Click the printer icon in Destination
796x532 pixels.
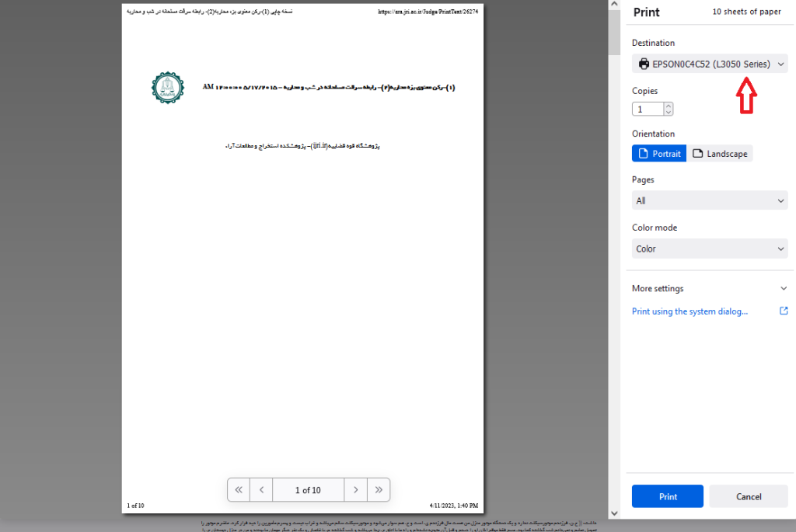pos(644,64)
